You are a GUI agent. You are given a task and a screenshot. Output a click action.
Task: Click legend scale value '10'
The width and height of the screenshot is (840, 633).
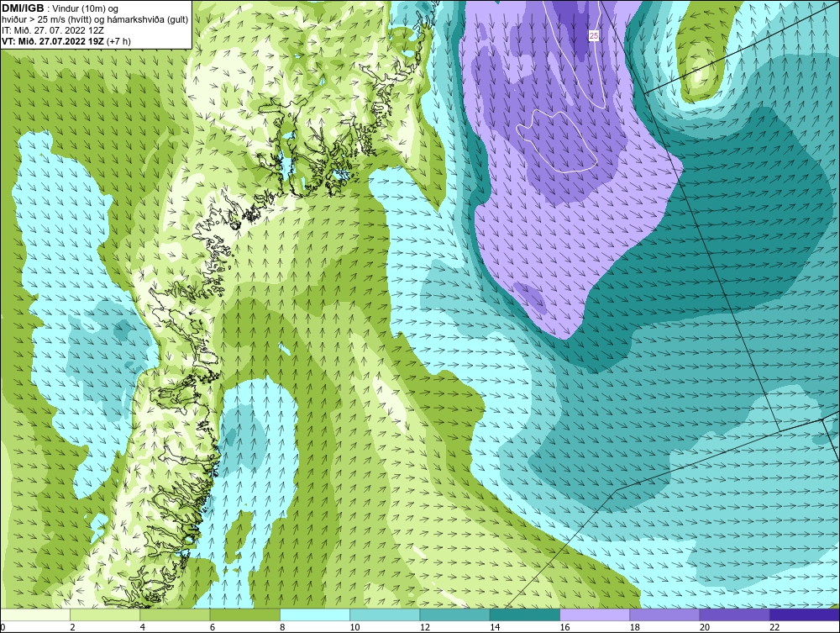[x=354, y=628]
